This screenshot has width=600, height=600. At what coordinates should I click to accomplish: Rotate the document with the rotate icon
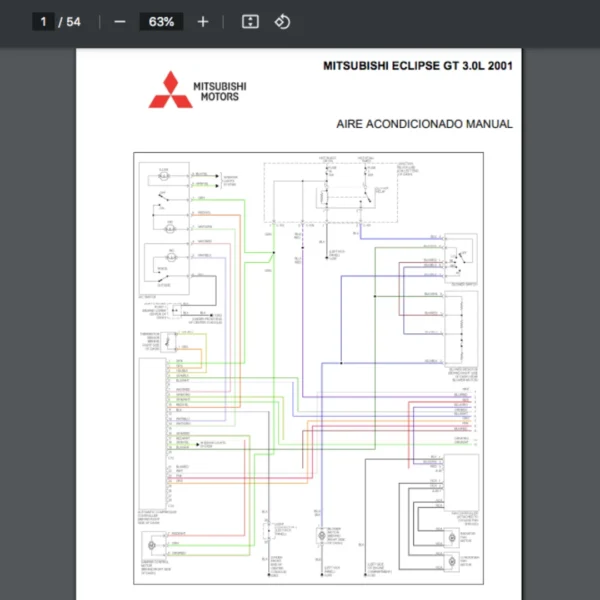282,22
